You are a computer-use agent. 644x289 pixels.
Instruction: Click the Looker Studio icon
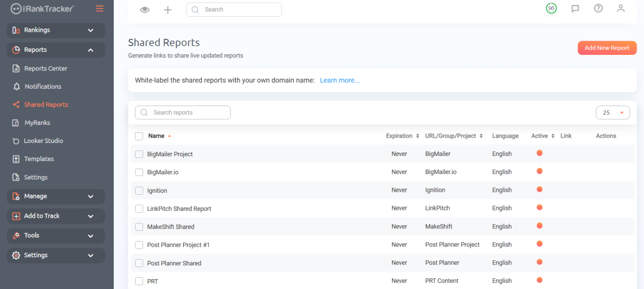[16, 141]
